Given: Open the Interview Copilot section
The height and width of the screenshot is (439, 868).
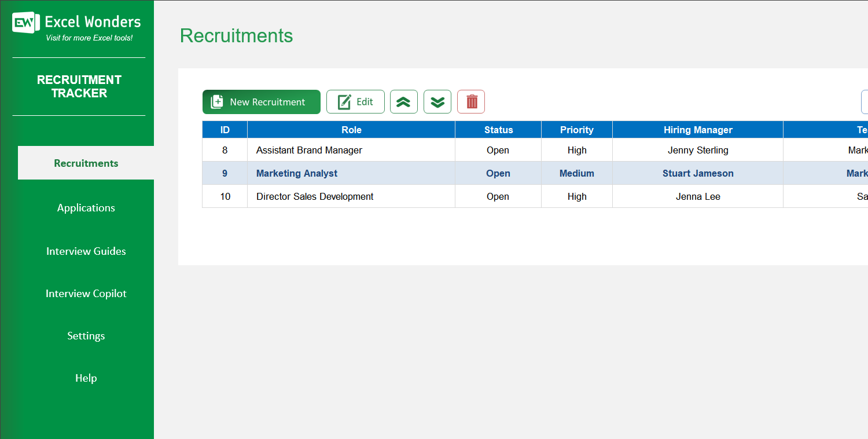Looking at the screenshot, I should [86, 293].
